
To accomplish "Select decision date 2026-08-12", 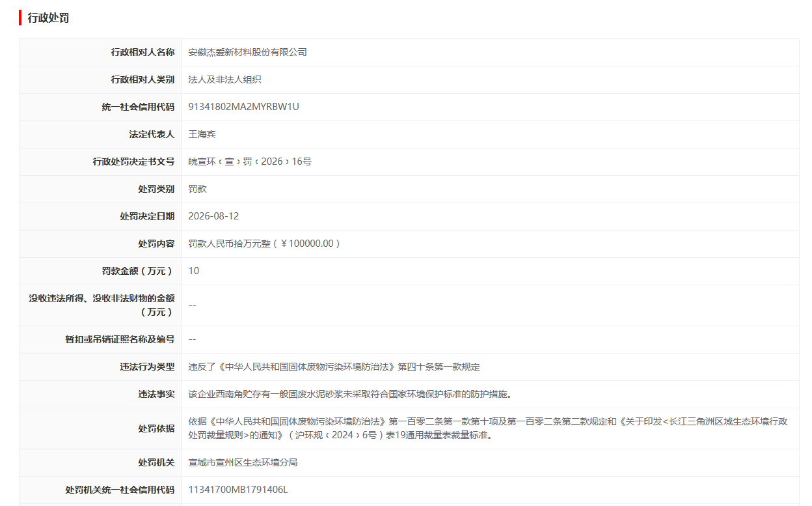I will pos(213,216).
